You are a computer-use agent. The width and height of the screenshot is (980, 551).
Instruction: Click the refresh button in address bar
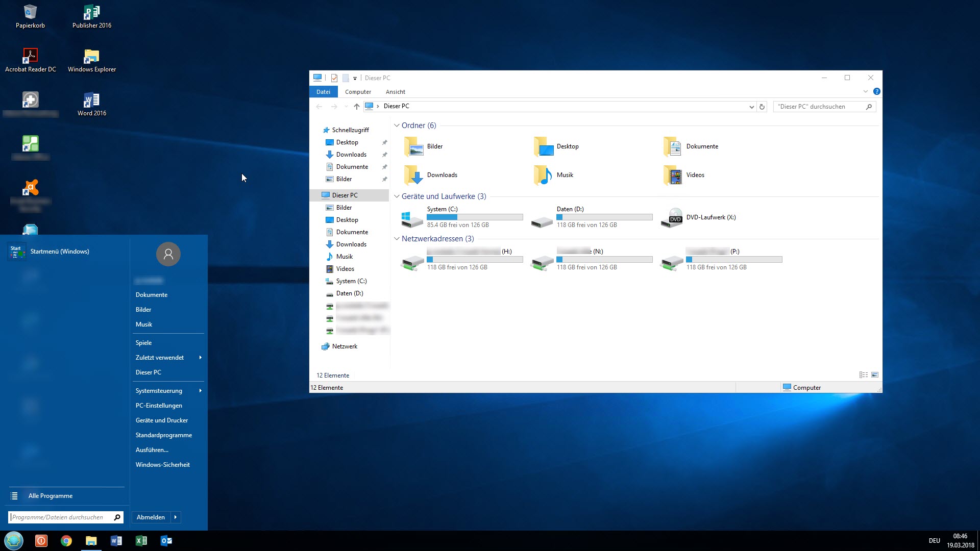point(762,107)
